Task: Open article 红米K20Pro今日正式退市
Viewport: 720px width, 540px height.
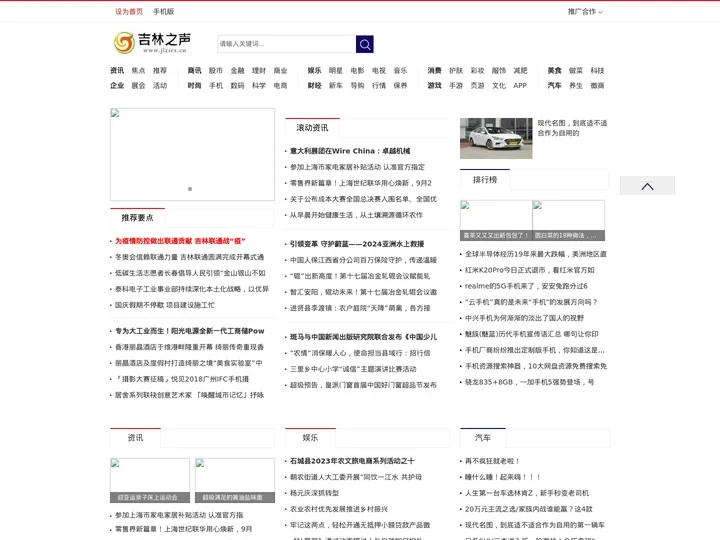Action: point(529,270)
